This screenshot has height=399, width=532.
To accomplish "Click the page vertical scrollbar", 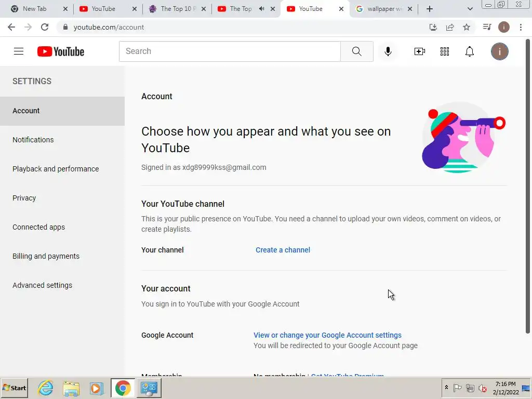I will click(528, 187).
